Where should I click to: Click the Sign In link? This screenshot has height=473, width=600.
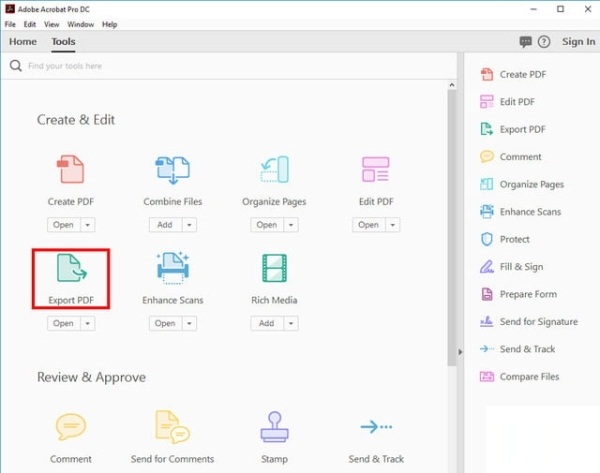tap(578, 42)
